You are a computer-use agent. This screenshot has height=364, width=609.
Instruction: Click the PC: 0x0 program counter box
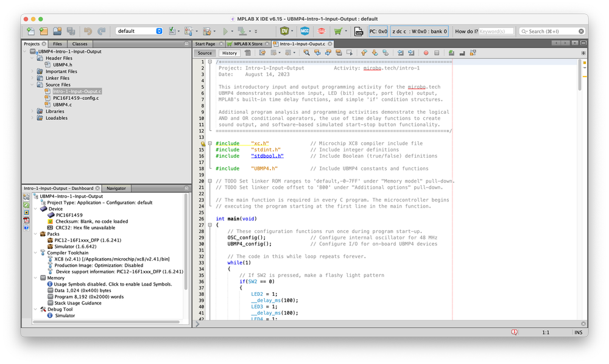pos(378,31)
